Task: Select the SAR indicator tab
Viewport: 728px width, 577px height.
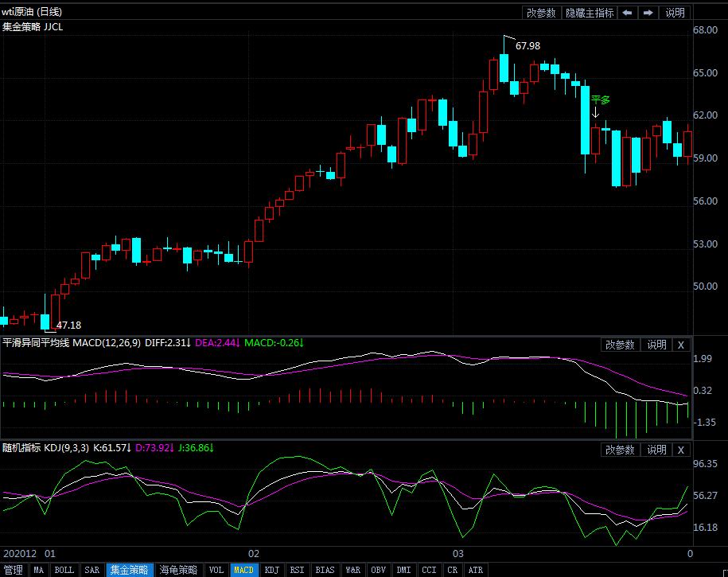Action: coord(91,570)
